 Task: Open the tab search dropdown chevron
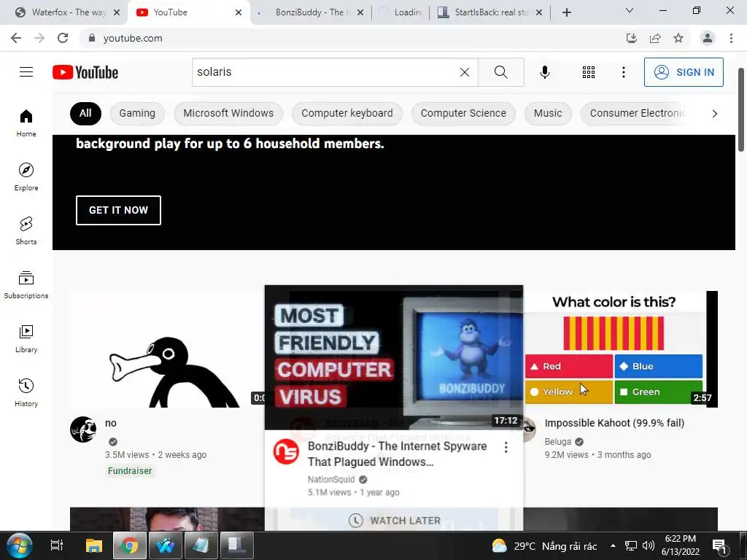[630, 10]
